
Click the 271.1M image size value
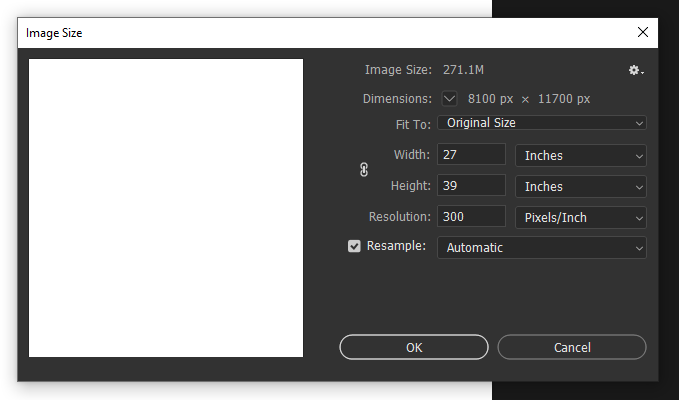click(463, 70)
